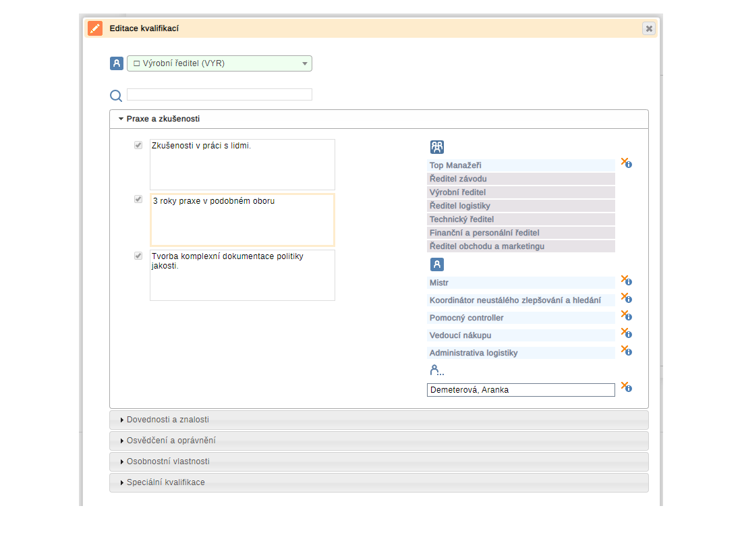Click the remove/info icon next to Vedoucí nákupu

[626, 333]
